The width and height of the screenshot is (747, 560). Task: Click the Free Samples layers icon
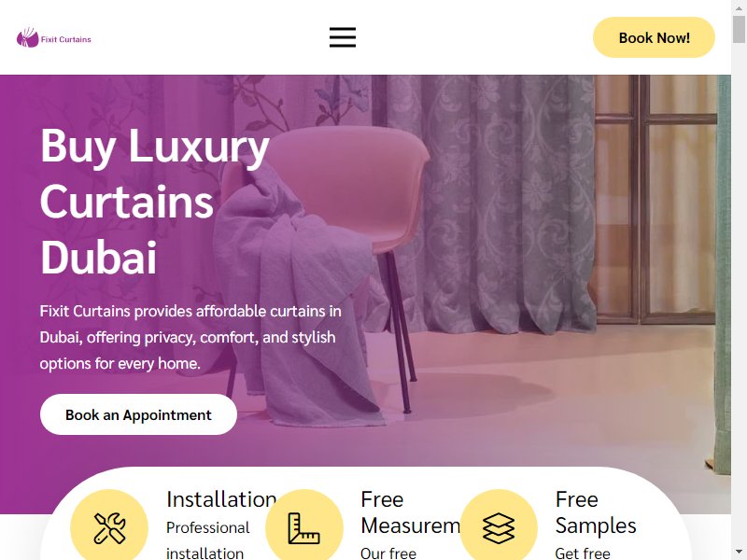tap(499, 527)
